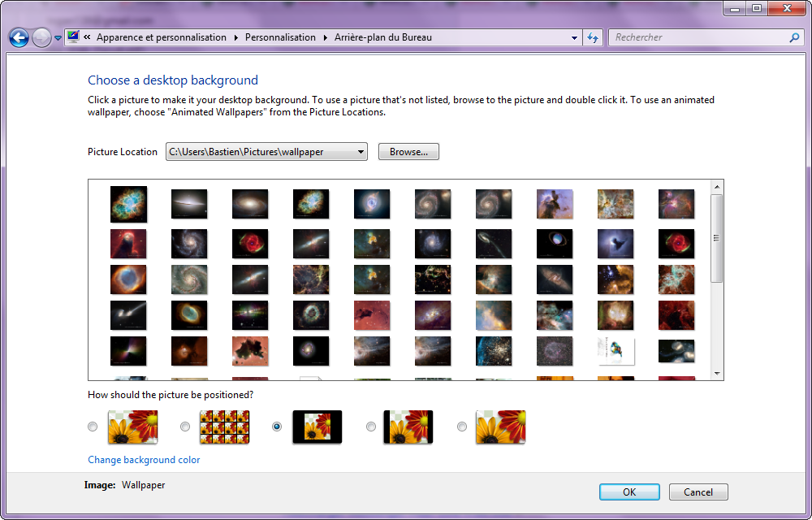Click the refresh icon in address bar
Image resolution: width=812 pixels, height=520 pixels.
593,37
